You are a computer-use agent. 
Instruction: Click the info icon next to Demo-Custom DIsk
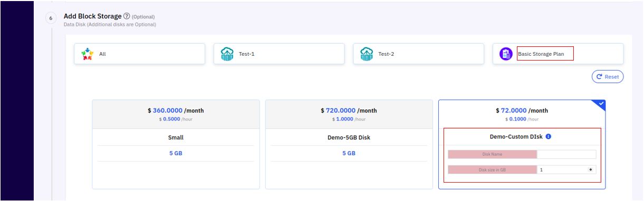tap(549, 137)
